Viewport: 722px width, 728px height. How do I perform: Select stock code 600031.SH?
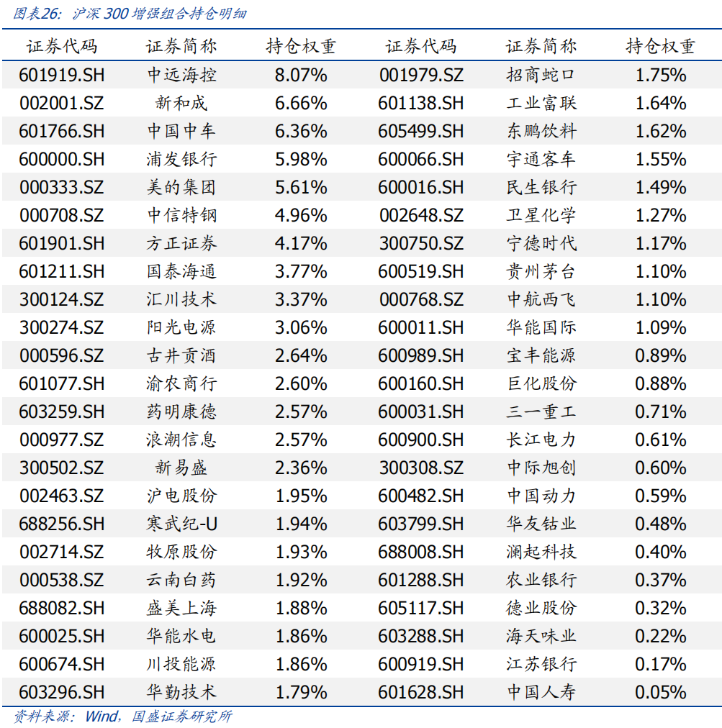[421, 411]
